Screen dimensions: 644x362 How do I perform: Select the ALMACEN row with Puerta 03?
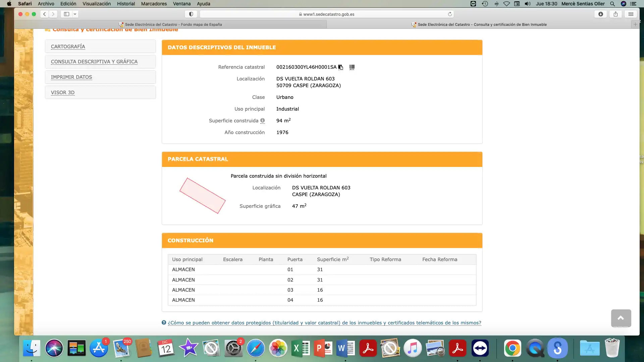[x=322, y=290]
